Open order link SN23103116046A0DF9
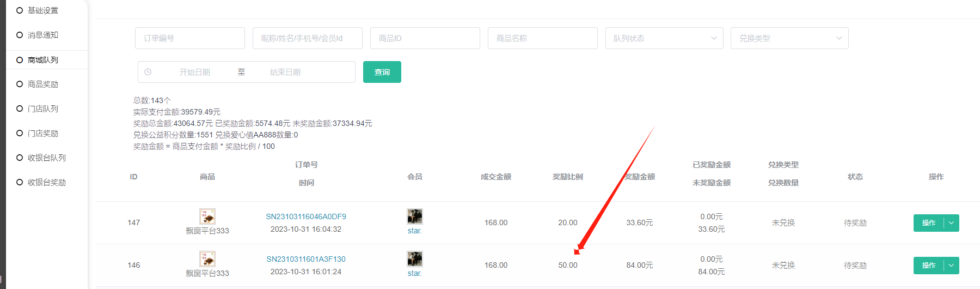 click(306, 216)
